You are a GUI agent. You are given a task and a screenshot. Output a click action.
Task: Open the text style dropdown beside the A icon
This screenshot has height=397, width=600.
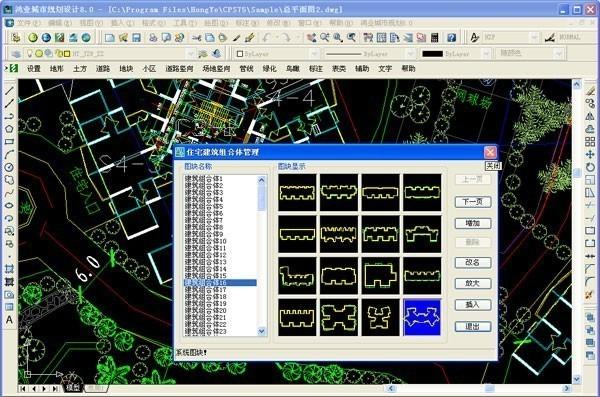(534, 38)
